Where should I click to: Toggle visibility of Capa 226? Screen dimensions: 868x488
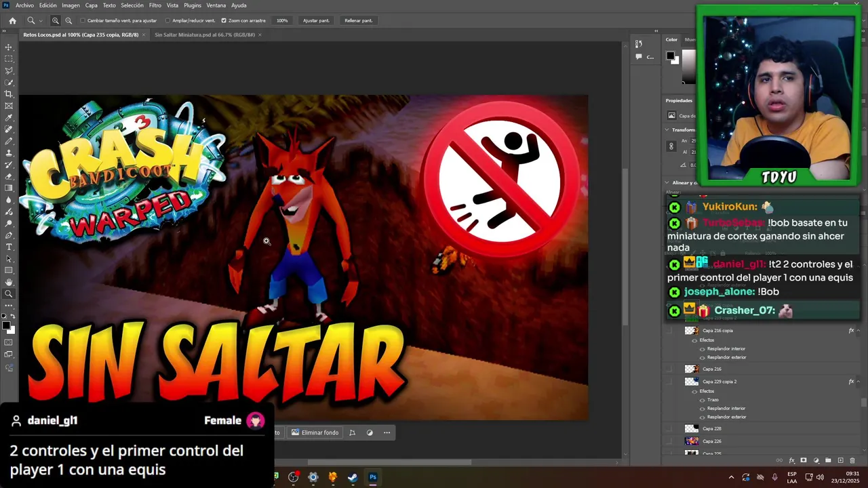(670, 441)
